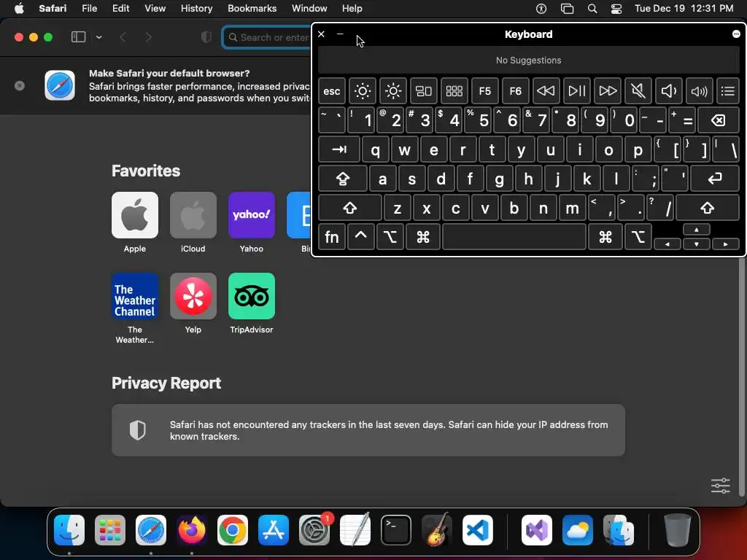Image resolution: width=747 pixels, height=560 pixels.
Task: Launch Firefox from the Dock
Action: pyautogui.click(x=192, y=530)
